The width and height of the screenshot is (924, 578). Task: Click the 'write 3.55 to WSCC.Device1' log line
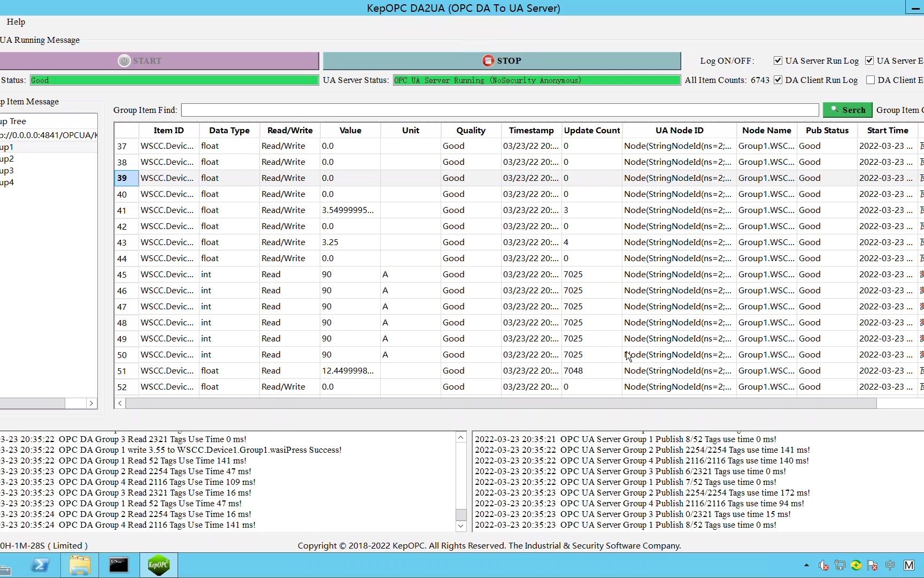(171, 450)
